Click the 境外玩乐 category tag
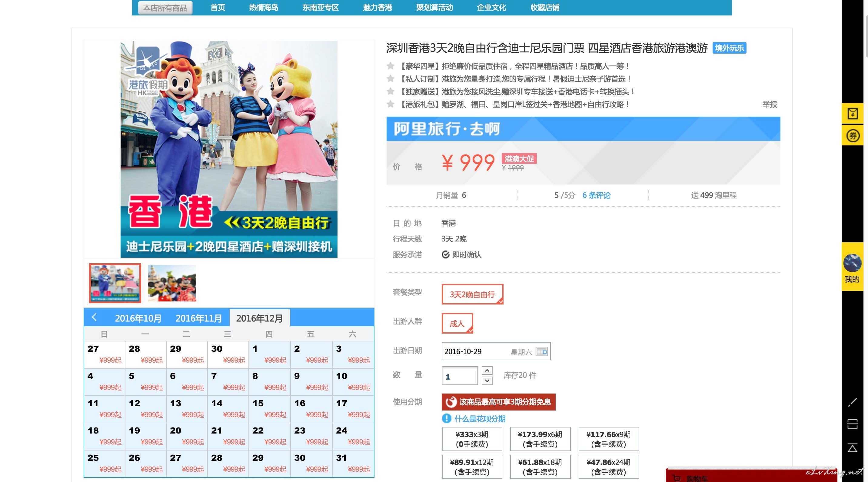 pyautogui.click(x=729, y=48)
